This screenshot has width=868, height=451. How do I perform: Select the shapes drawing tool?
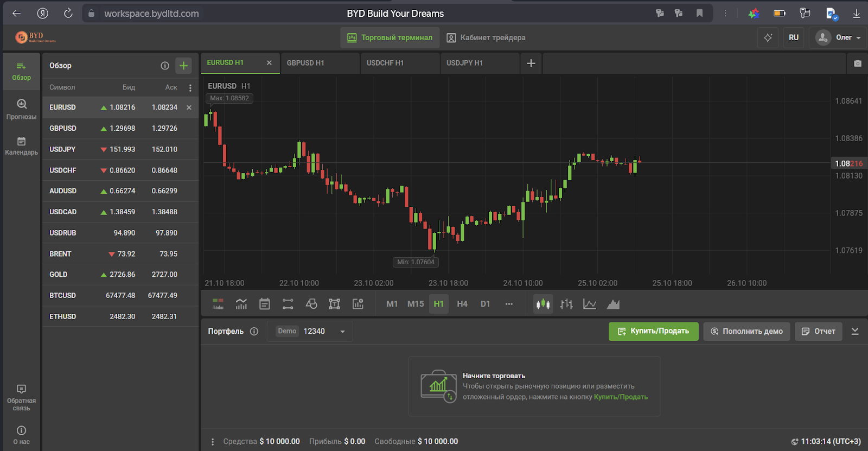[311, 304]
